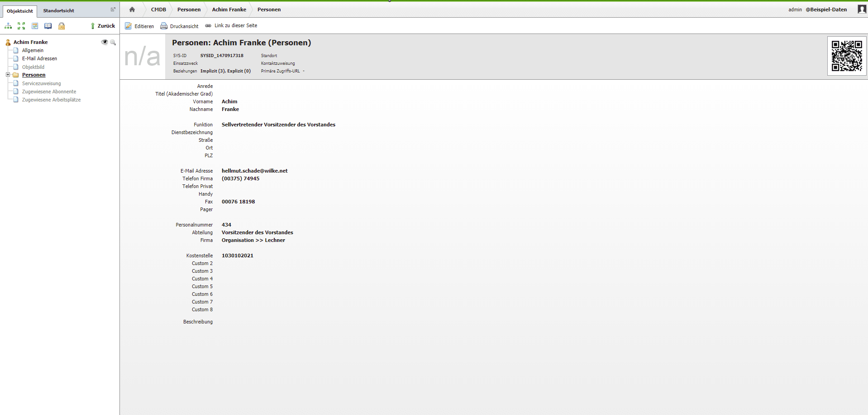The width and height of the screenshot is (868, 415).
Task: Switch to the Standortsicht tab
Action: tap(58, 10)
